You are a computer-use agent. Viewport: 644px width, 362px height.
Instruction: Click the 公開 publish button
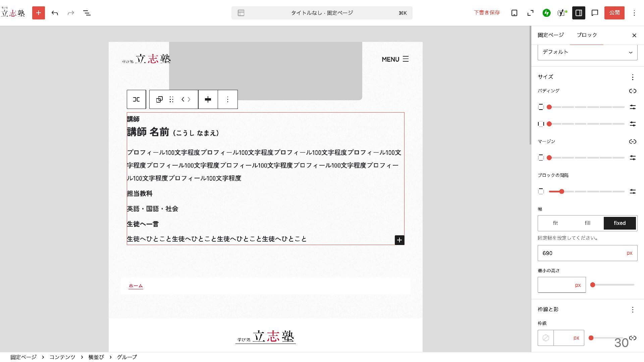click(x=614, y=13)
